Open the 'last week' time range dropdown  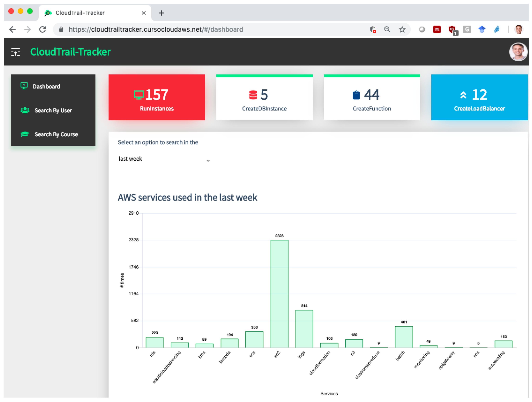[x=164, y=159]
